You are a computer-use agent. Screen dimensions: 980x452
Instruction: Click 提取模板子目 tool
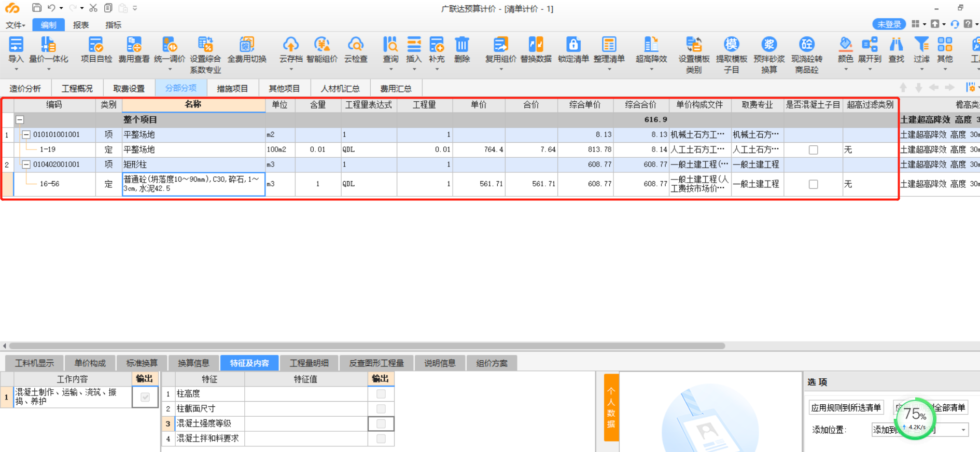(731, 55)
